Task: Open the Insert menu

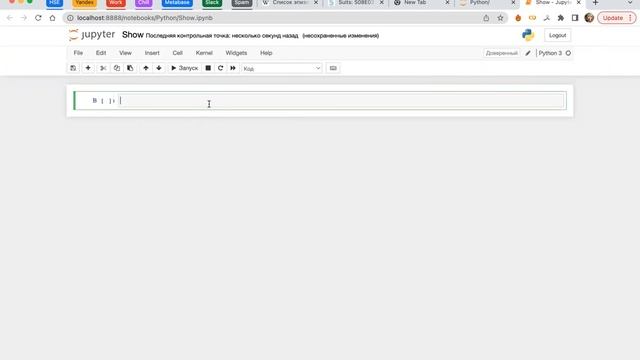Action: tap(152, 53)
